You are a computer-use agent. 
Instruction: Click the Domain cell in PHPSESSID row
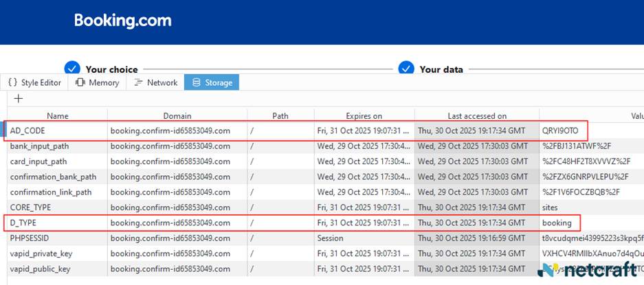tap(177, 238)
